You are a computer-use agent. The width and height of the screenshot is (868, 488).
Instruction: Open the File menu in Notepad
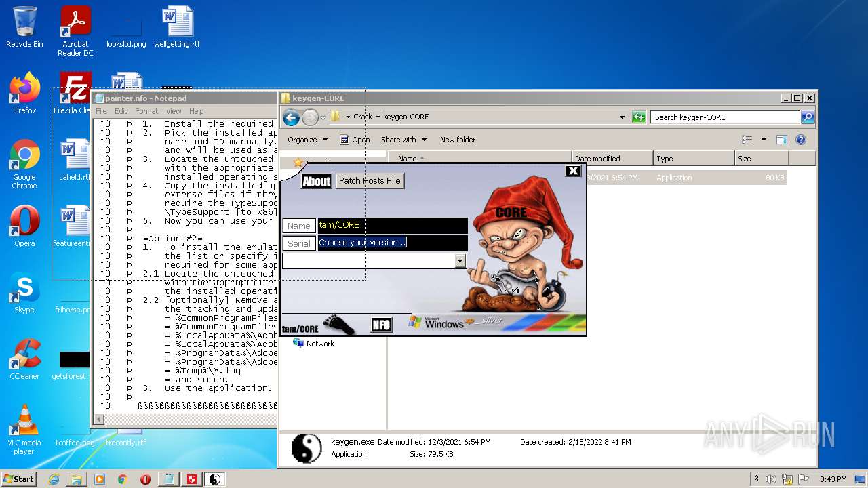[x=101, y=111]
